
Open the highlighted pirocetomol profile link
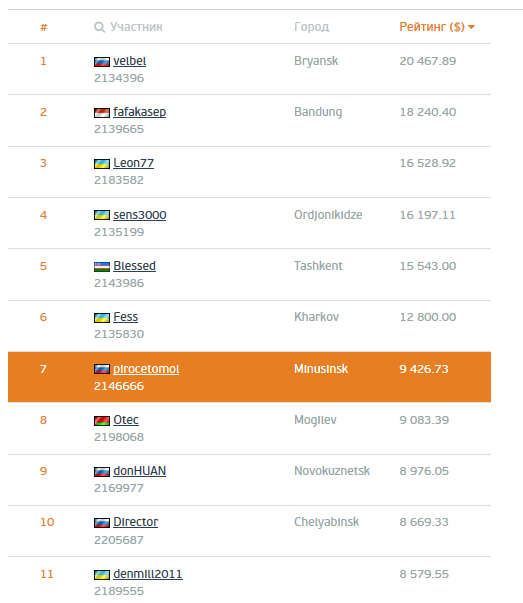tap(146, 369)
